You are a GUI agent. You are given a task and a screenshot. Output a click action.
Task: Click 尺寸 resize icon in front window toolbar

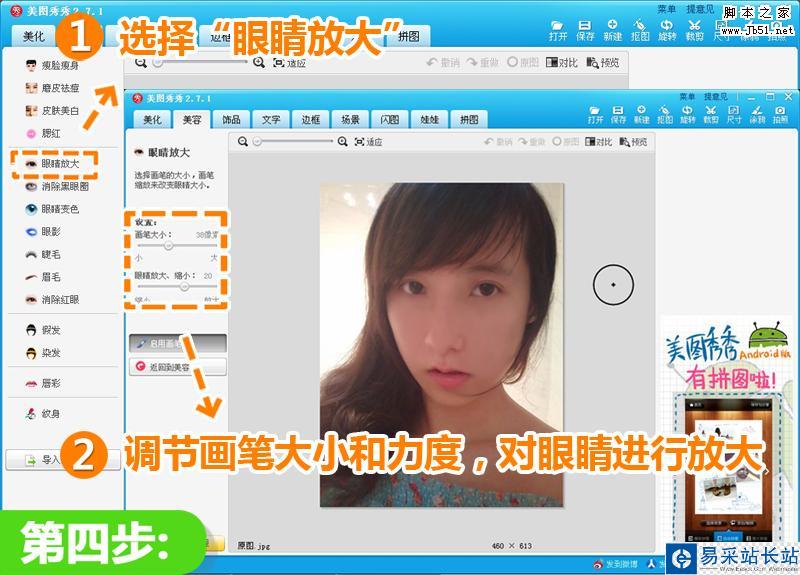734,115
